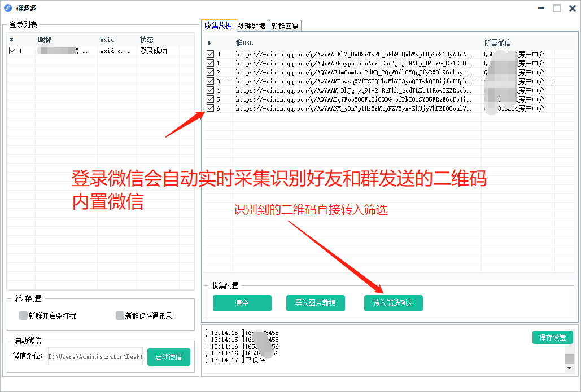Click 转入筛选列表 button

click(393, 303)
